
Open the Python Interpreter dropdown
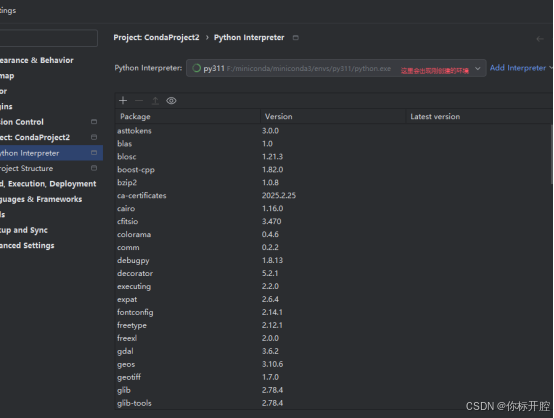point(336,68)
